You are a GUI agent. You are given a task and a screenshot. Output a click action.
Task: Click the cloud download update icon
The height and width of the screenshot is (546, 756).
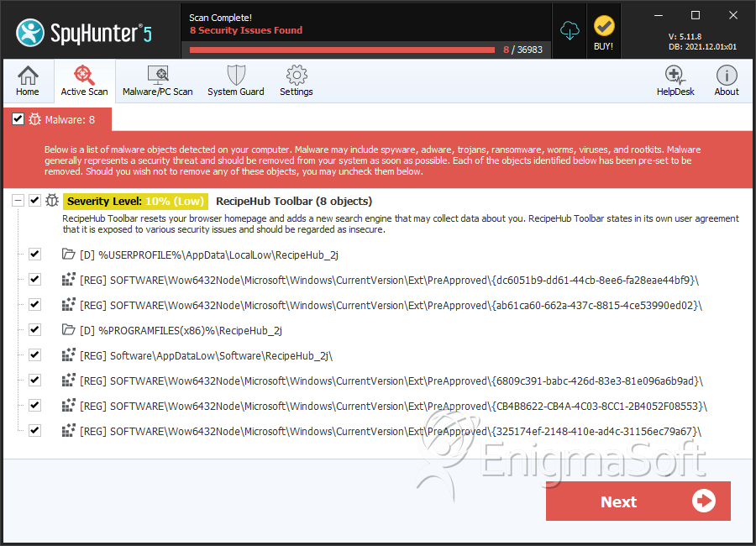(570, 31)
